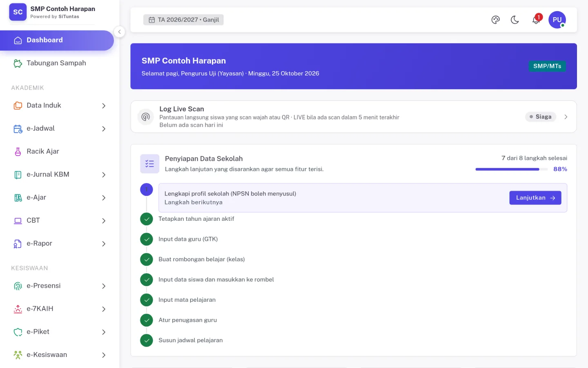Click the Siaga status badge

(x=541, y=117)
